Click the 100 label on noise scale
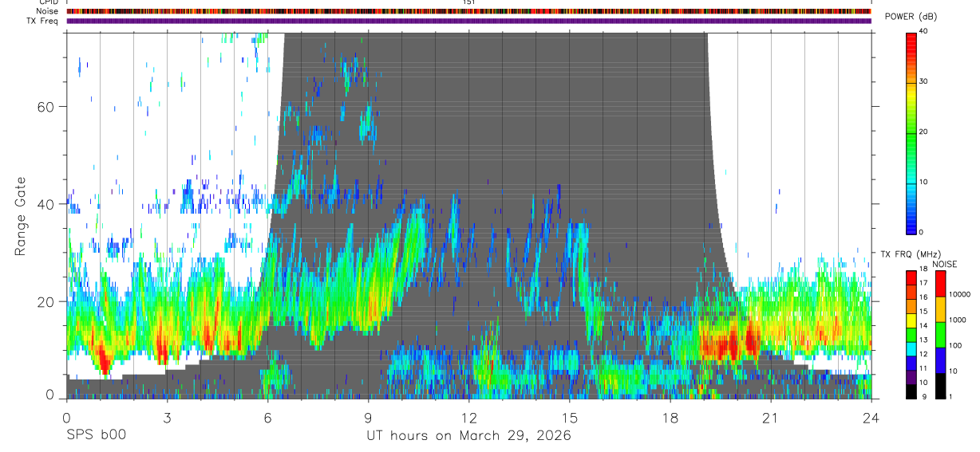980x452 pixels. coord(954,345)
